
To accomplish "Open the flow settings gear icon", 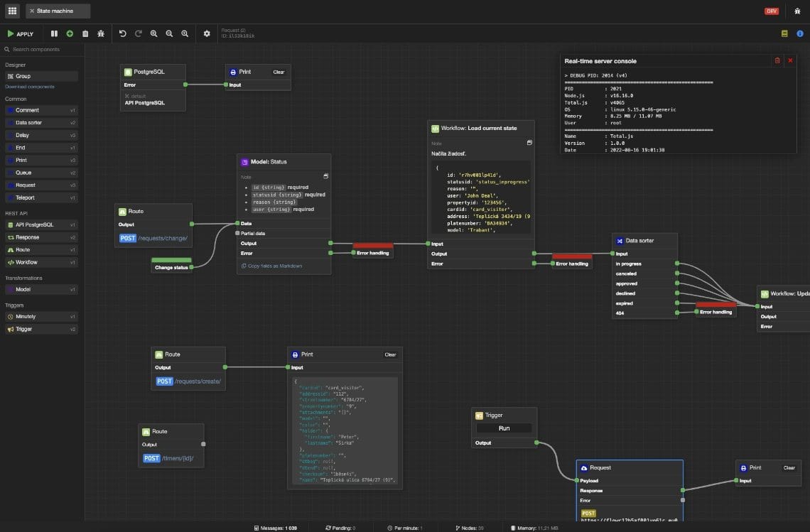I will pyautogui.click(x=207, y=33).
